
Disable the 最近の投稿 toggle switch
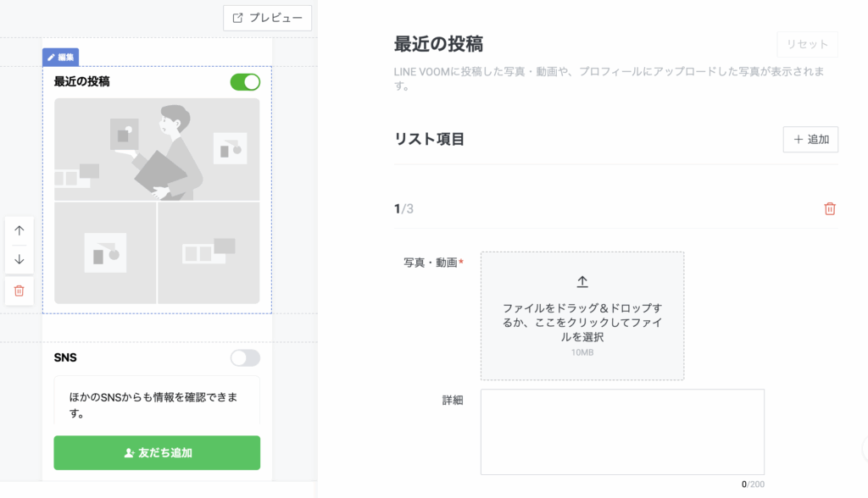245,82
